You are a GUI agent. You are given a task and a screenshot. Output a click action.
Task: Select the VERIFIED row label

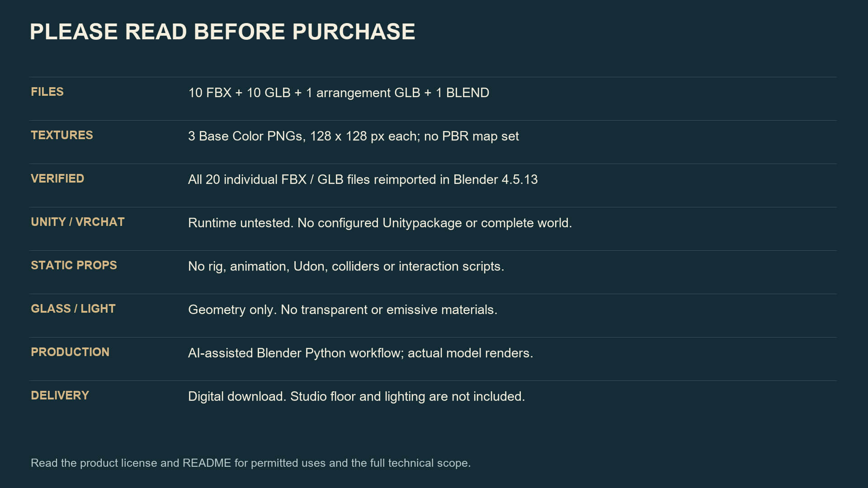57,178
